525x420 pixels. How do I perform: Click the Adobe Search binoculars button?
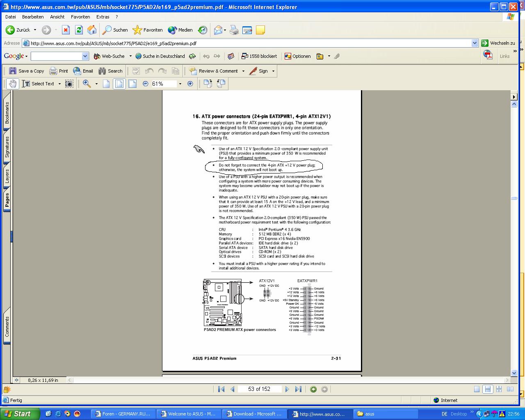[x=110, y=71]
